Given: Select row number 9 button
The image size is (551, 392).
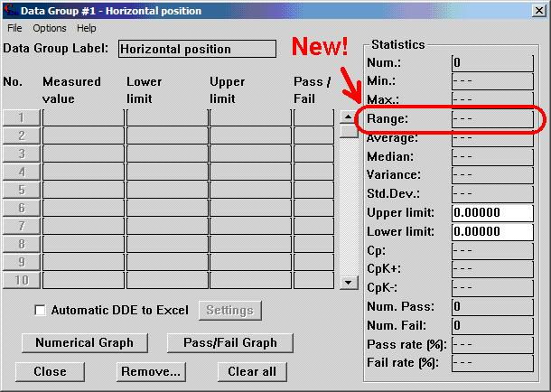Looking at the screenshot, I should coord(22,262).
